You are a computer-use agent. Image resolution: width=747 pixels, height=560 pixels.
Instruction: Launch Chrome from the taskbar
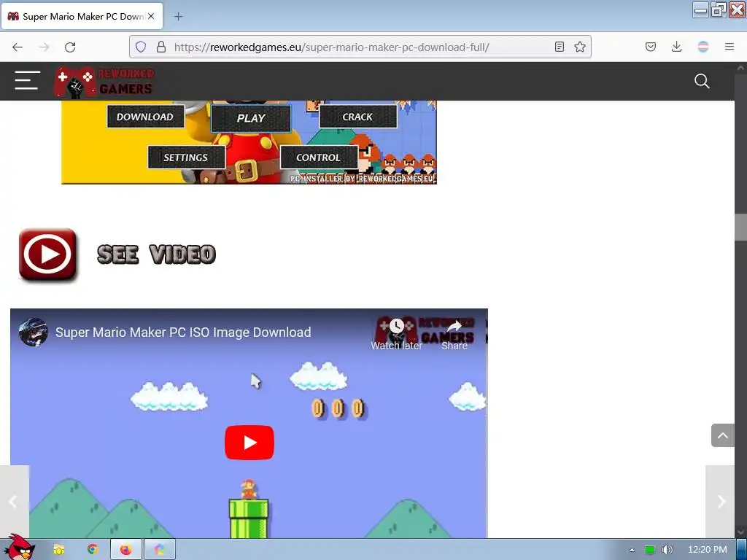coord(93,550)
